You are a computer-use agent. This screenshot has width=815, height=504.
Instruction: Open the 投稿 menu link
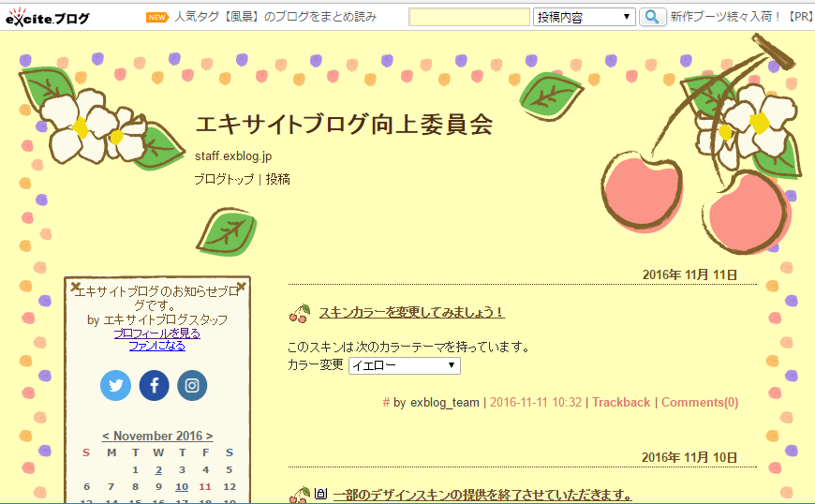278,179
